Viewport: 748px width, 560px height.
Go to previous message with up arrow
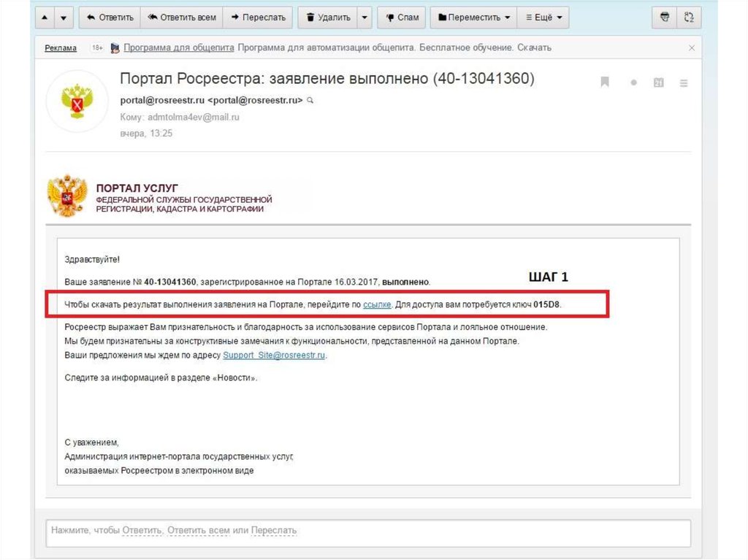(45, 18)
